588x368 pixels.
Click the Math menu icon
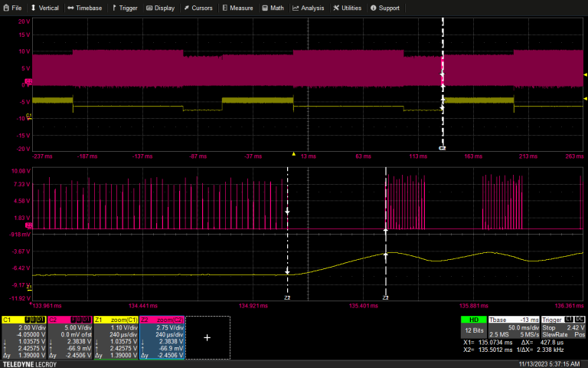[x=265, y=8]
